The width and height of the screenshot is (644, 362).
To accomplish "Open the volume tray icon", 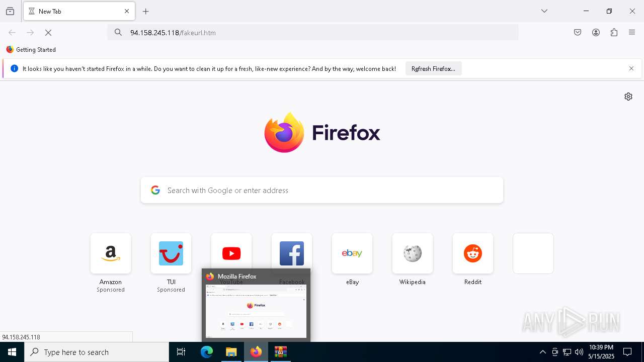I will click(x=579, y=352).
